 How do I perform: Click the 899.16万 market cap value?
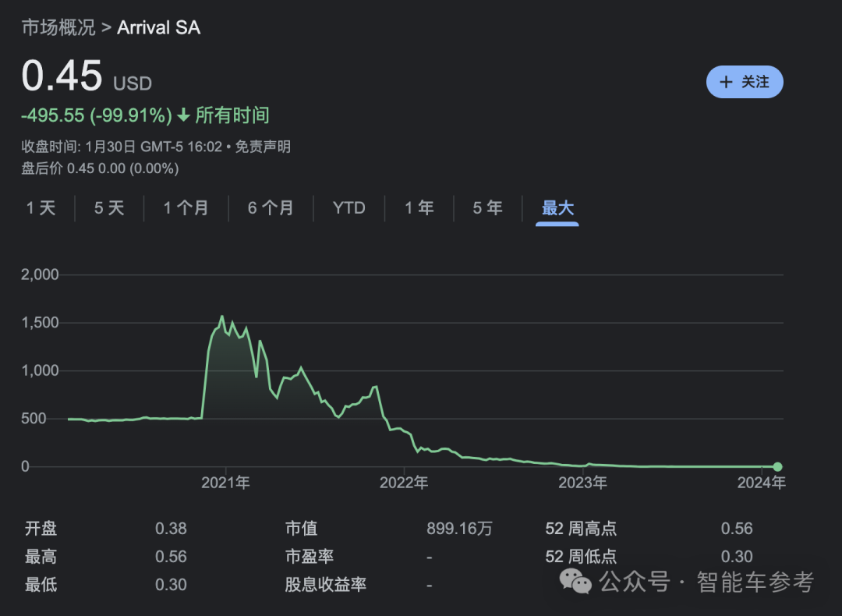(x=459, y=529)
